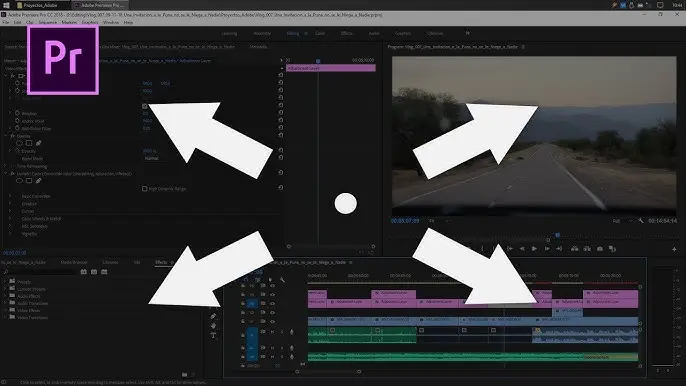This screenshot has width=686, height=386.
Task: Click the Export Frame camera icon
Action: pos(600,249)
